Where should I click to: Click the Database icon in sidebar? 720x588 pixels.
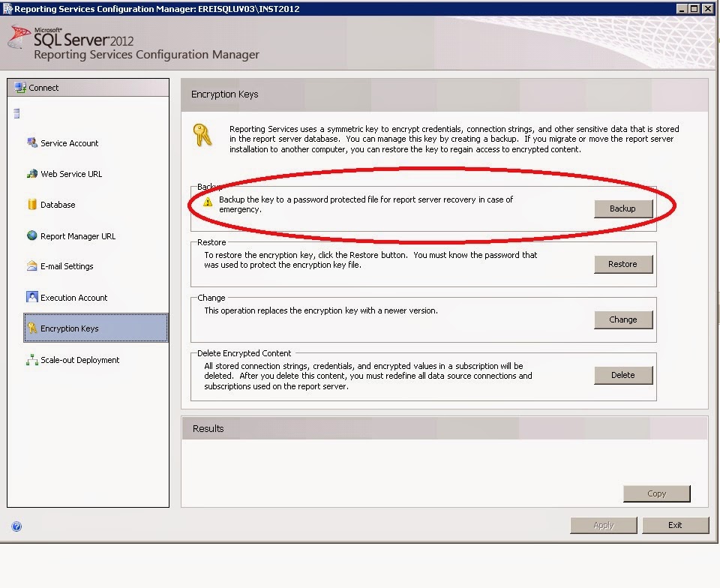(x=31, y=205)
